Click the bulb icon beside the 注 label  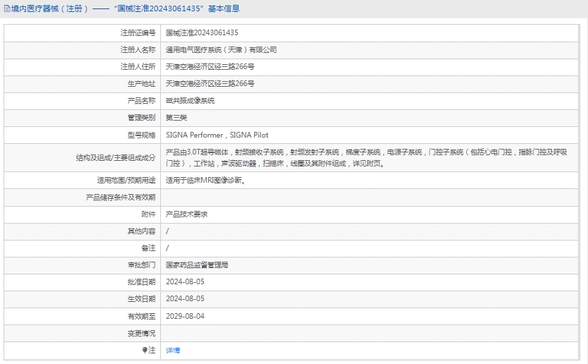(x=145, y=350)
